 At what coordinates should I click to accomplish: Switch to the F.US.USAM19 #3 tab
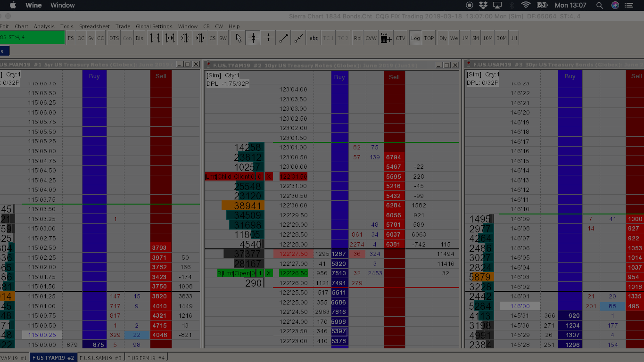(101, 358)
